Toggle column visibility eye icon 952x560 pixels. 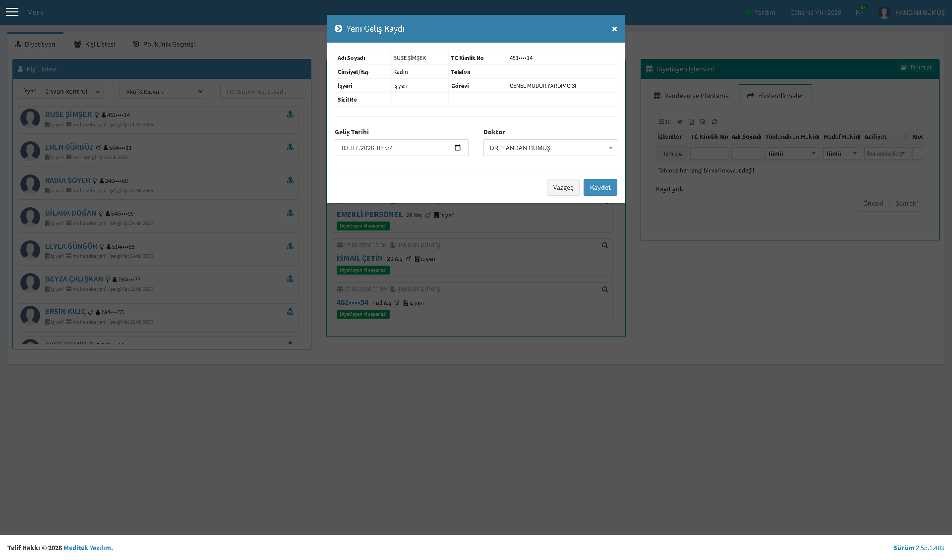(x=680, y=122)
